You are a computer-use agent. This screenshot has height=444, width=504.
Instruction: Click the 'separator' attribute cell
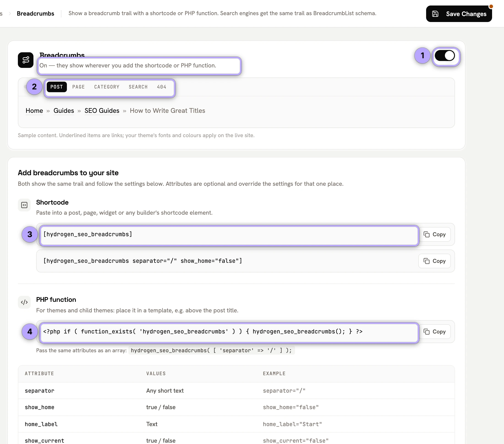tap(39, 391)
